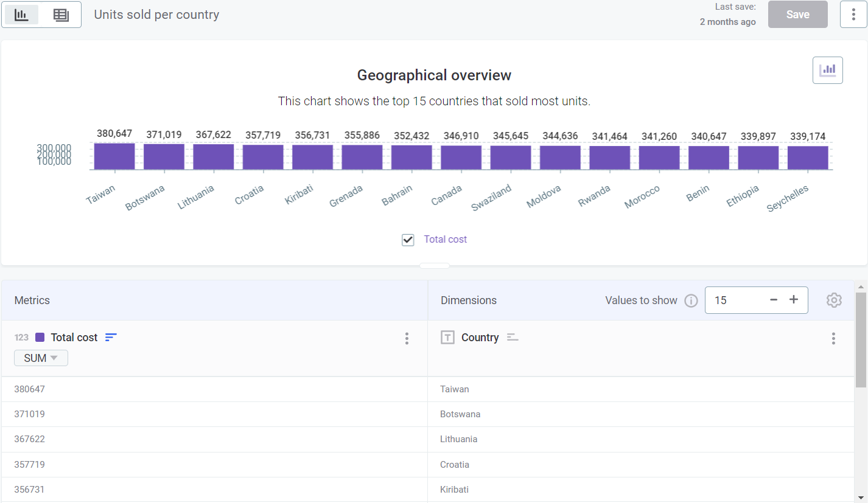Image resolution: width=868 pixels, height=503 pixels.
Task: Click the sort icon beside Total cost
Action: [x=111, y=337]
